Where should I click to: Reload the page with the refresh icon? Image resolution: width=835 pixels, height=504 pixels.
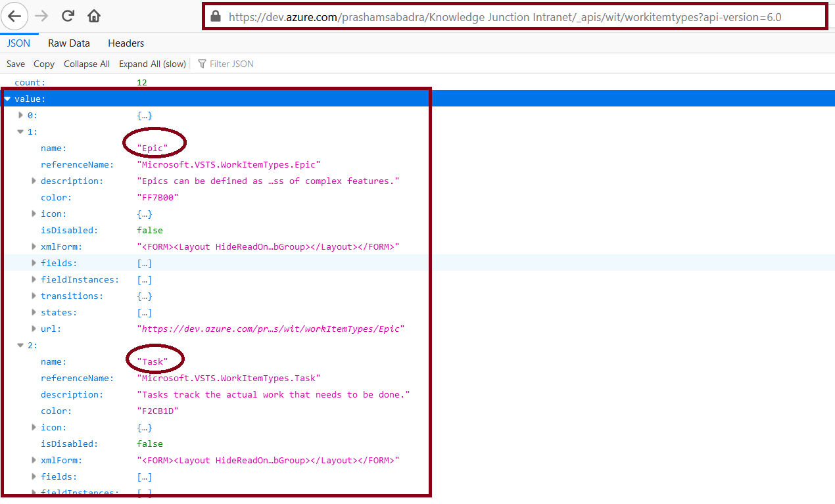coord(68,16)
